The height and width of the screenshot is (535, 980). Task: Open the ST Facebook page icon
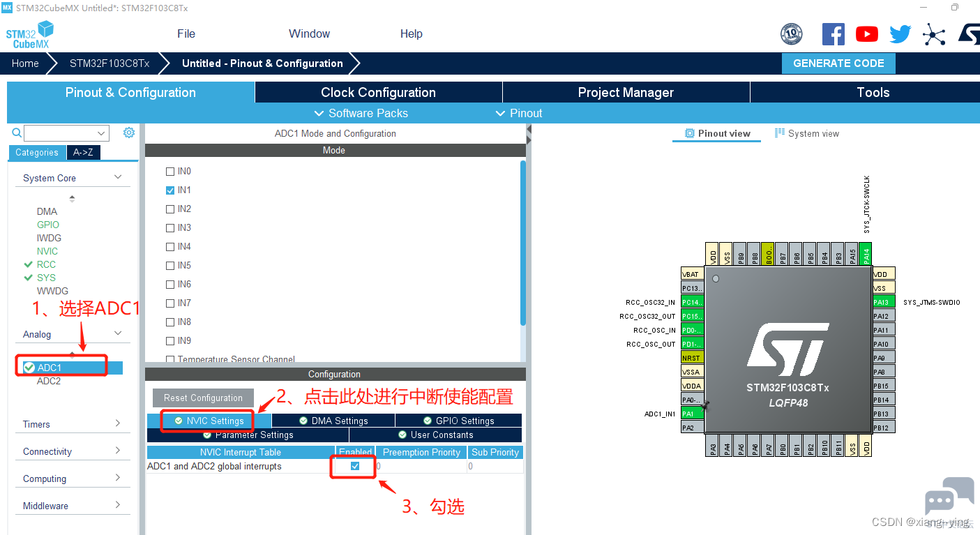pos(834,34)
